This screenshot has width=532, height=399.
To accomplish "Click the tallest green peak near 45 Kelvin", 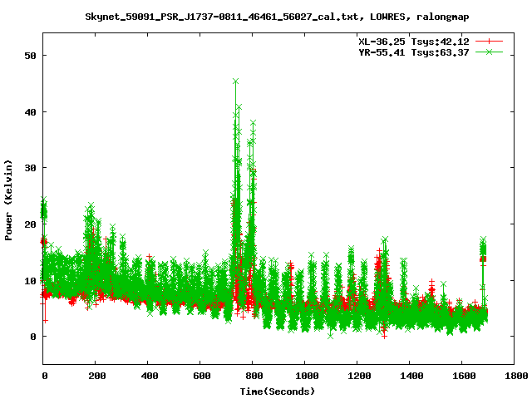I will click(235, 81).
